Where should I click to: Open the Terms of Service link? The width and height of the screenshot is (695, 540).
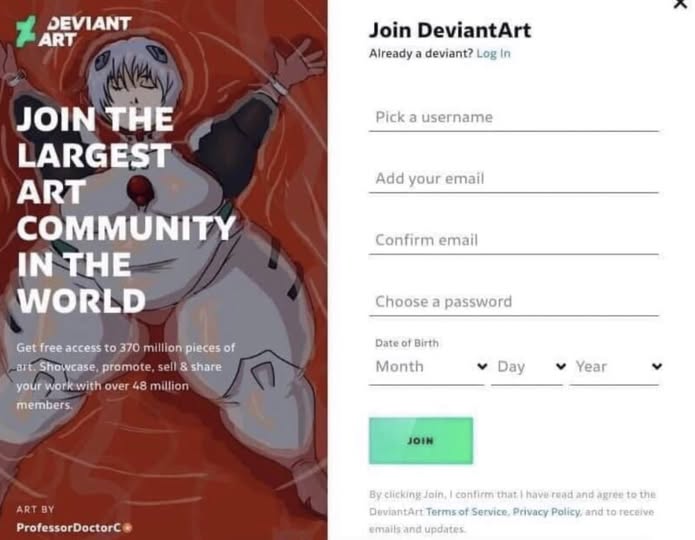(466, 512)
